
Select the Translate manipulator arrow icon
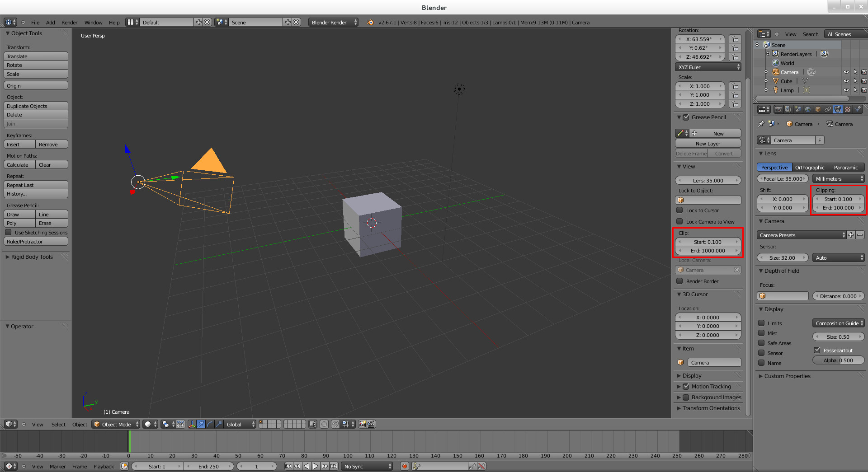point(201,424)
